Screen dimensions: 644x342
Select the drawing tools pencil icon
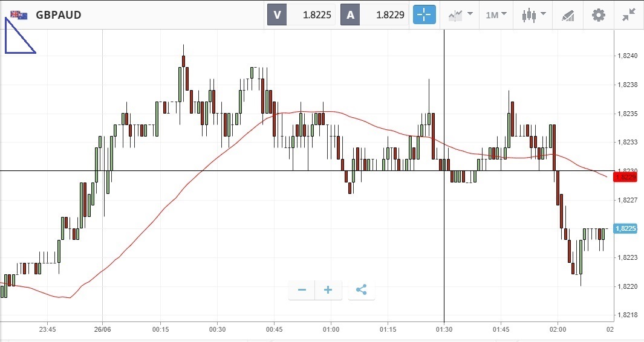[x=568, y=15]
